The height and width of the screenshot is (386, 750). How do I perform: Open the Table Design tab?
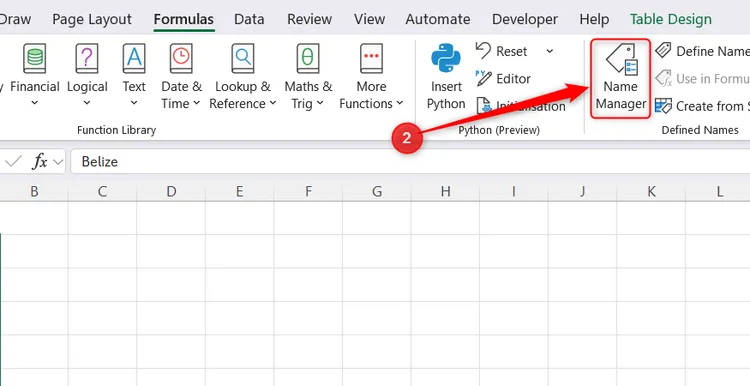(x=671, y=19)
